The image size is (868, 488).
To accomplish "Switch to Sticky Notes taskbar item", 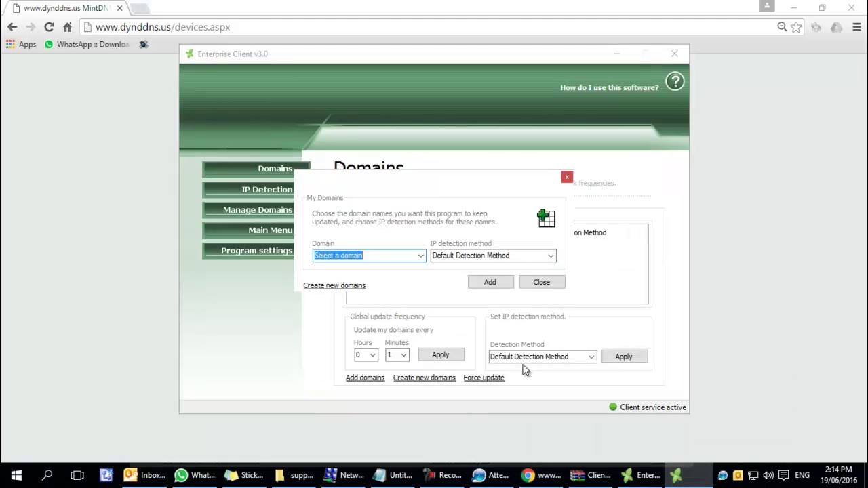I will (245, 475).
